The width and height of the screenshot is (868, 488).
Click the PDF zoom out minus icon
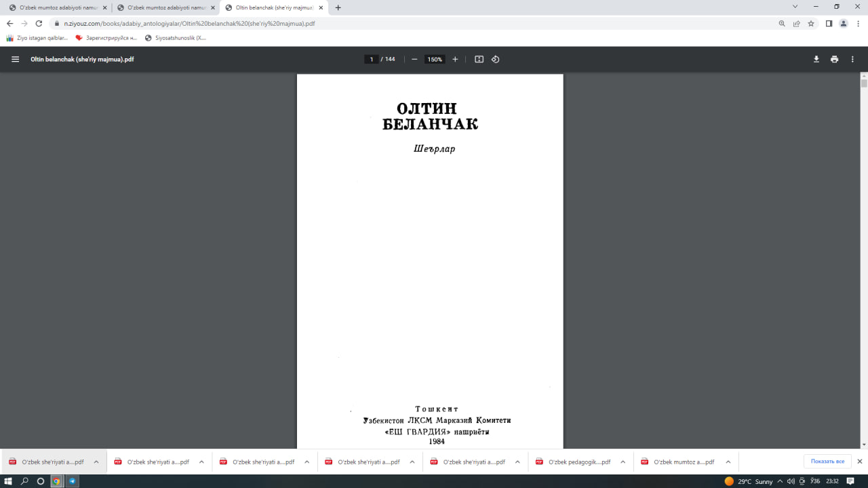[414, 59]
